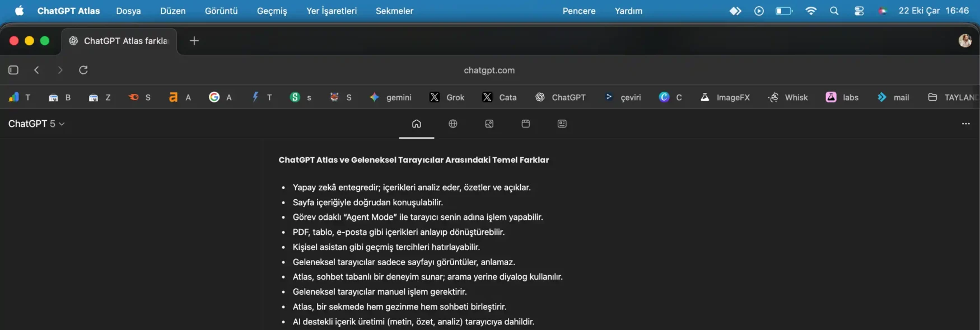Select the globe search tab
The width and height of the screenshot is (980, 330).
[453, 124]
